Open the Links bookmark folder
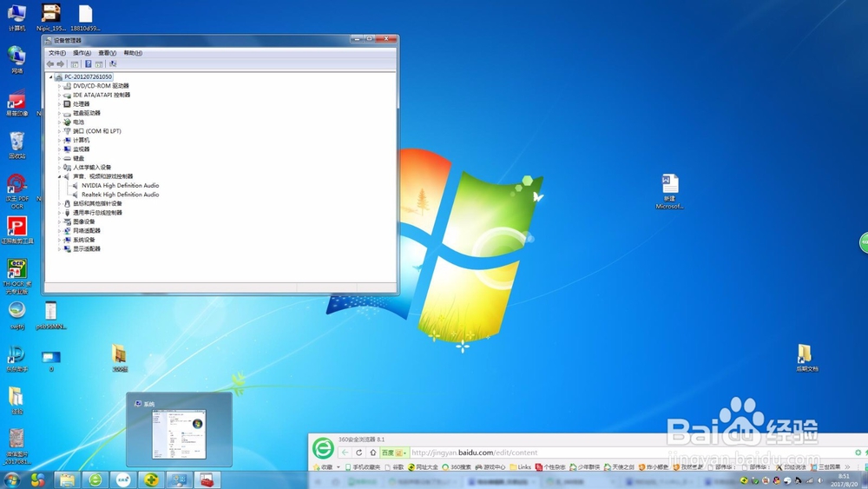 (x=520, y=467)
